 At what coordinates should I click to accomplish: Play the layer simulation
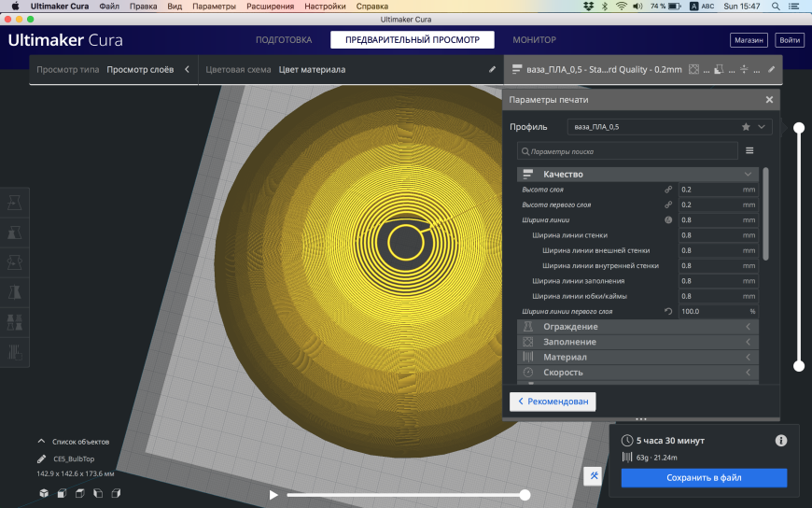pyautogui.click(x=273, y=495)
